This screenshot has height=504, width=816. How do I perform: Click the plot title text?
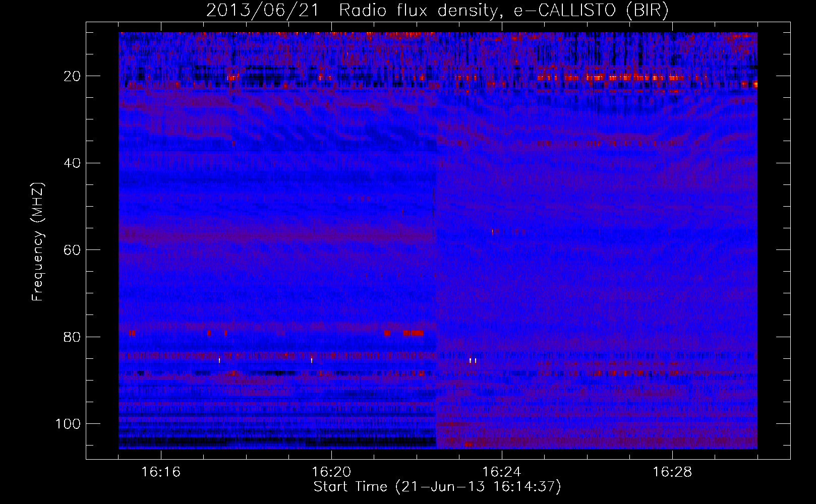[437, 11]
